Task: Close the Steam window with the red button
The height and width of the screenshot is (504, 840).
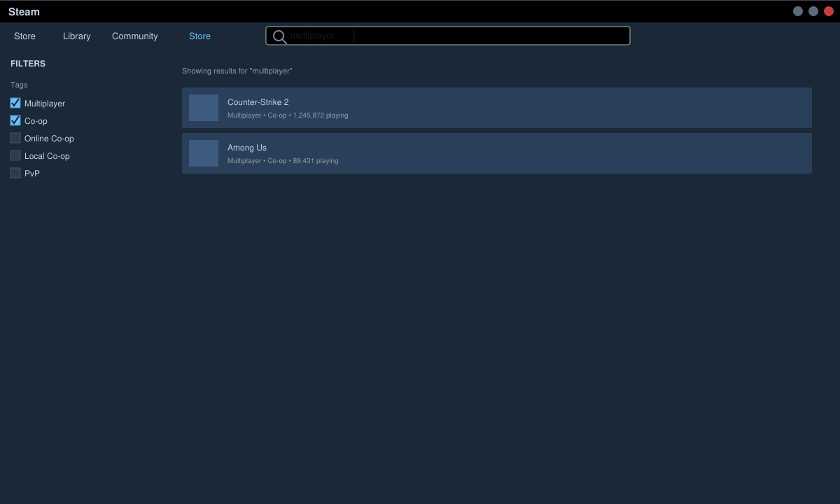Action: [829, 11]
